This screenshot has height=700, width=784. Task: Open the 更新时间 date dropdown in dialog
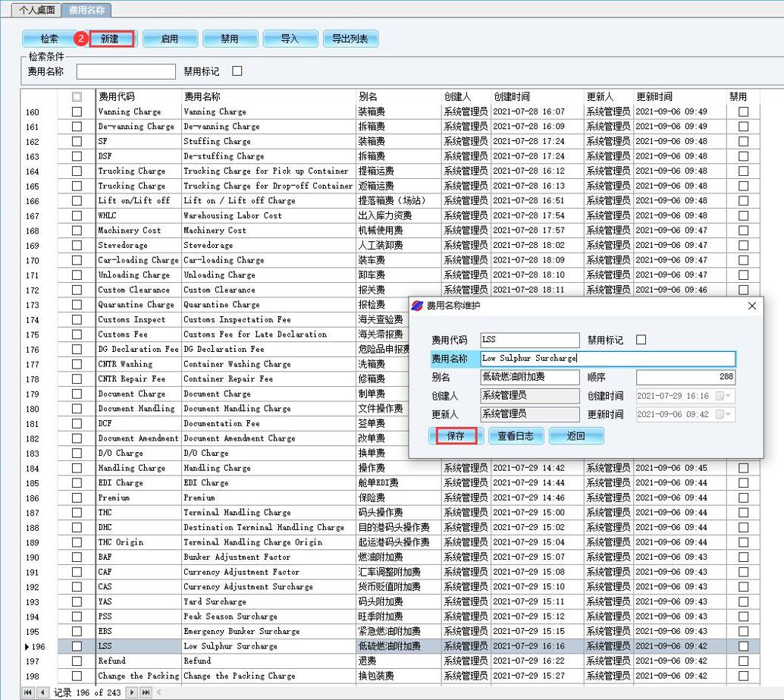click(x=729, y=414)
